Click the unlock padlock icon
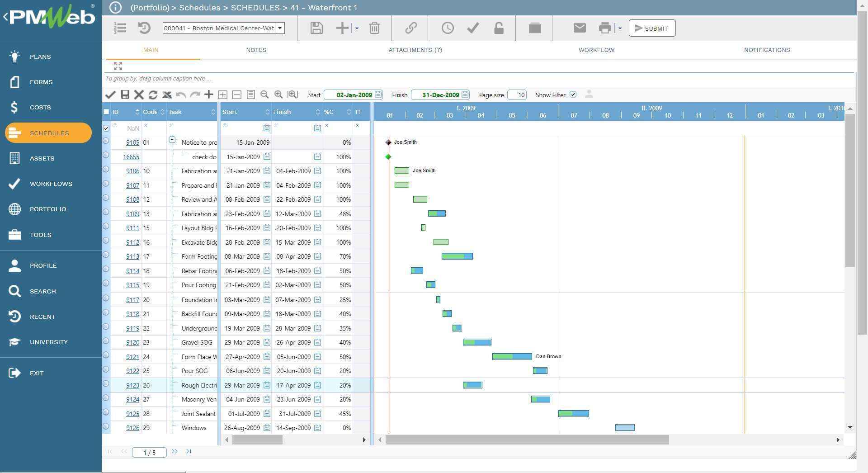The image size is (868, 473). pos(499,28)
